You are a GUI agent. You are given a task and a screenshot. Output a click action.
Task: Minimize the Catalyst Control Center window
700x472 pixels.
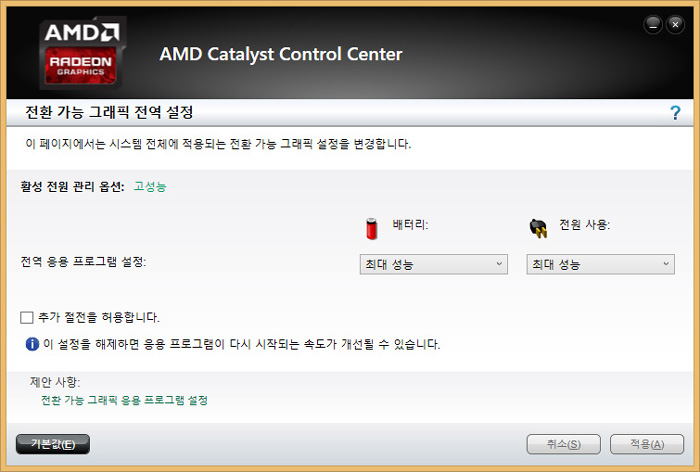coord(653,24)
